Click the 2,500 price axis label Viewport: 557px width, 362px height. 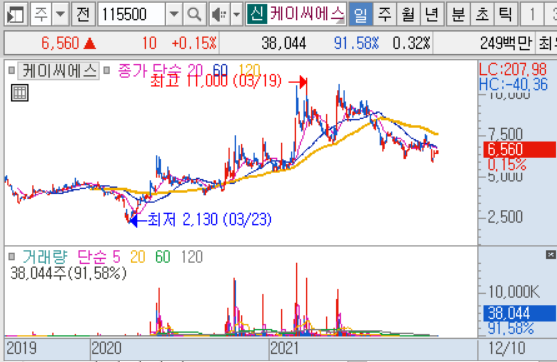(505, 217)
